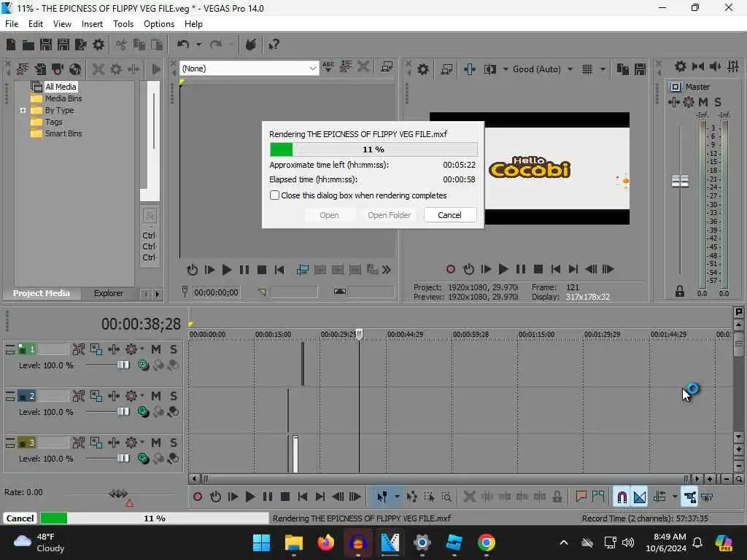Open Track FX on track 2
Image resolution: width=747 pixels, height=560 pixels.
(x=131, y=396)
